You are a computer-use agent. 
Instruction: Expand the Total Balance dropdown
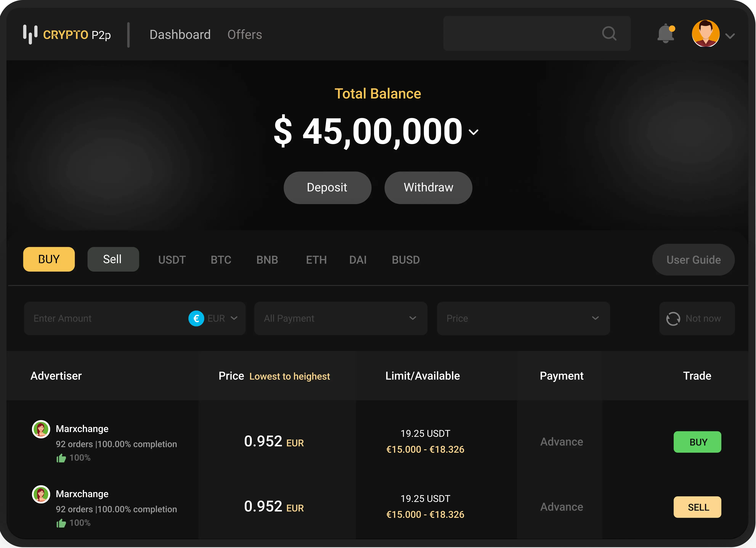click(x=473, y=132)
